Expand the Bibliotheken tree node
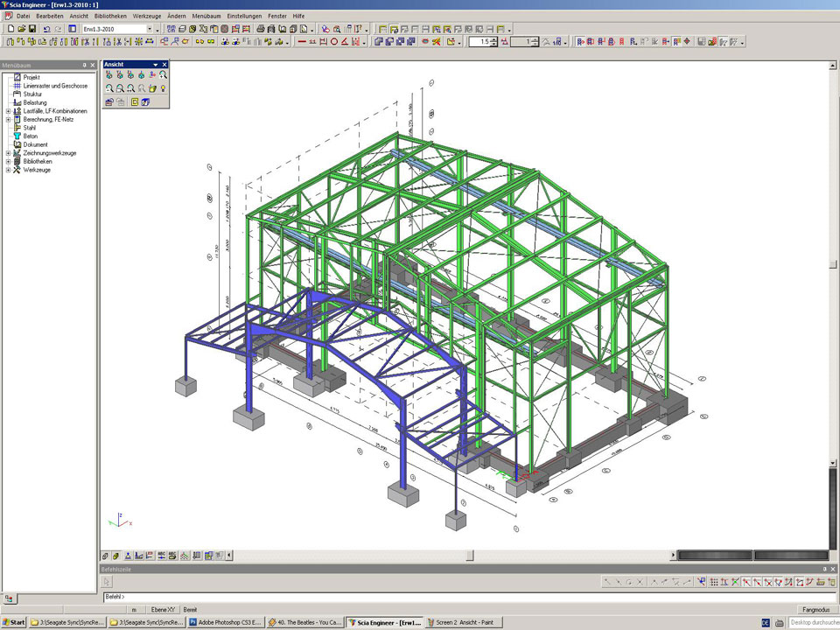840x630 pixels. [8, 162]
